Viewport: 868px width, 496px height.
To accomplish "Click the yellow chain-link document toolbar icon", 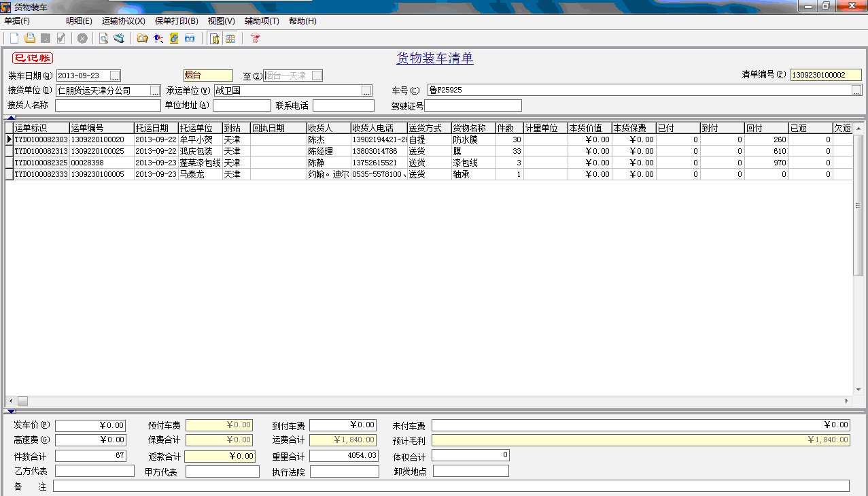I will pos(174,38).
